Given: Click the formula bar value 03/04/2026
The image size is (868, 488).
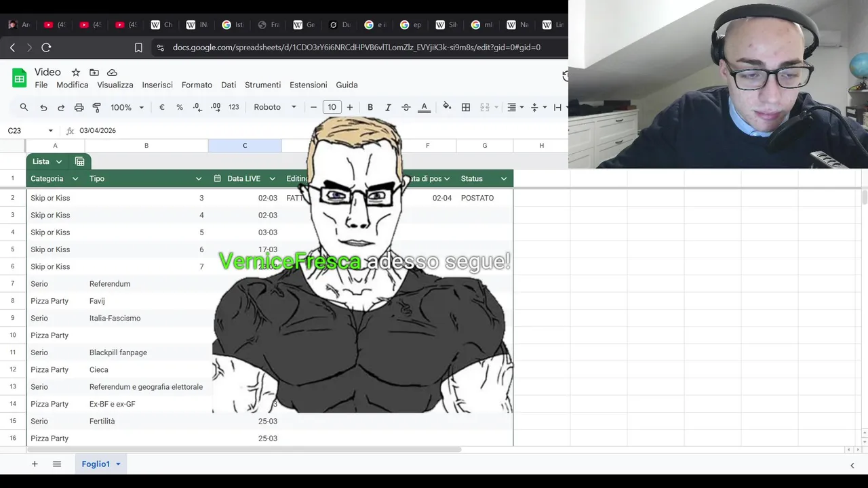Looking at the screenshot, I should [x=98, y=130].
